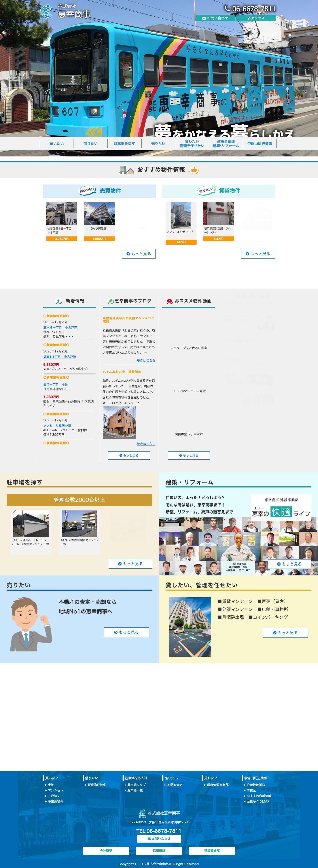318x868 pixels.
Task: Open blog post 東住吉区西今川の収益マンションご成約
Action: [129, 320]
